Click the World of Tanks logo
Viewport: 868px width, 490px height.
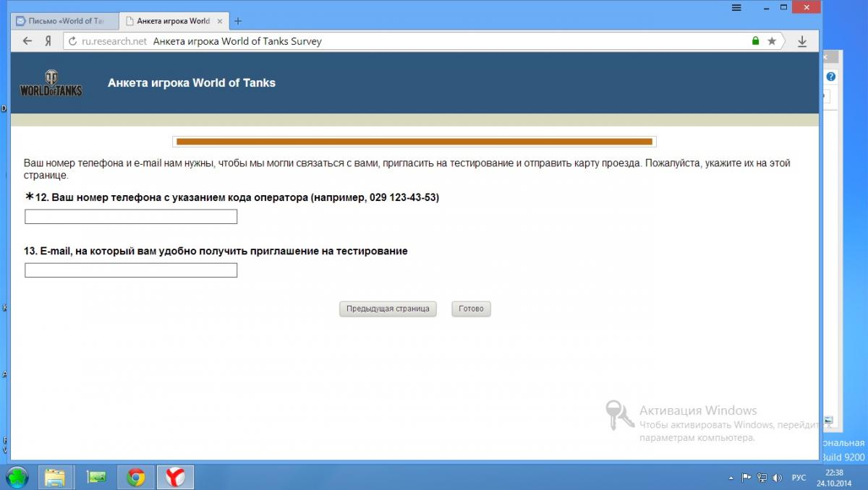(x=51, y=84)
